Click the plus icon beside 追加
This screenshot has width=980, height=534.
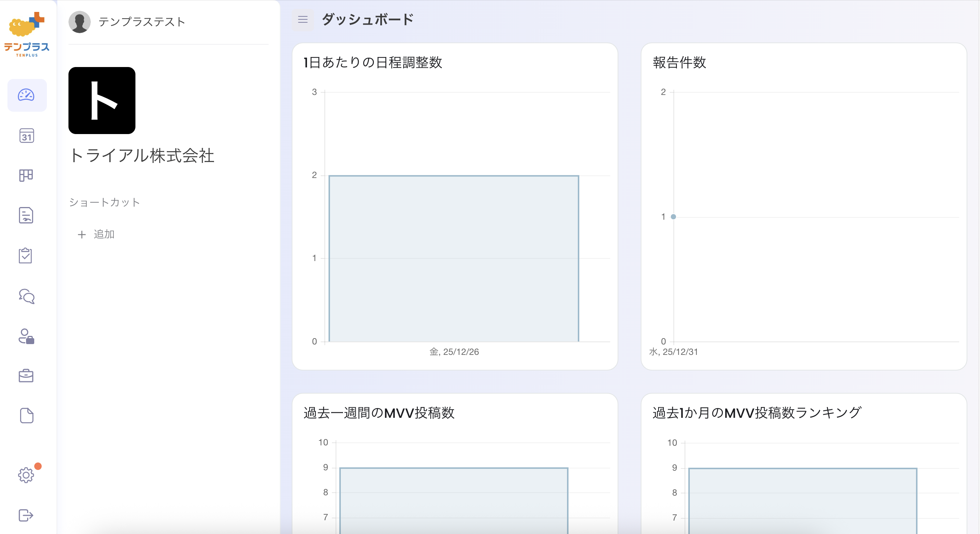pyautogui.click(x=81, y=235)
